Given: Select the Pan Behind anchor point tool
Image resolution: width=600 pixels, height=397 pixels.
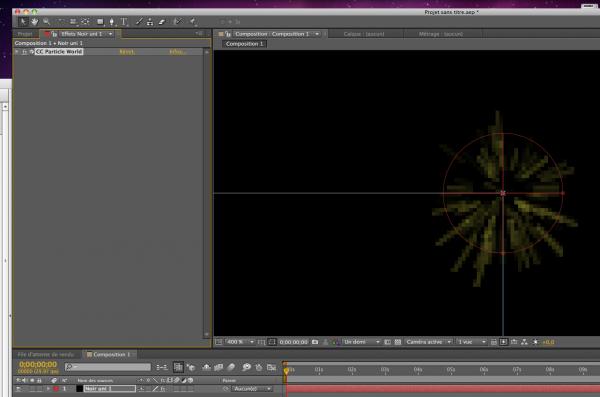Looking at the screenshot, I should tap(85, 22).
